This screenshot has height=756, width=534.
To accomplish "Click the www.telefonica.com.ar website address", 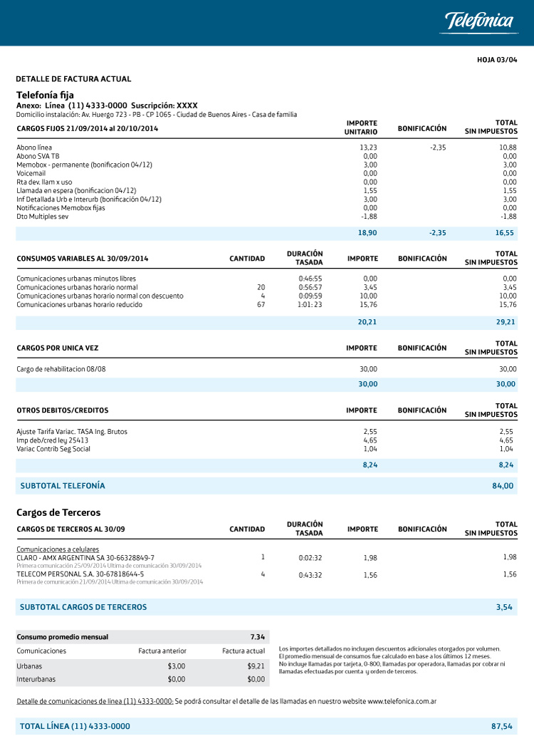I will pyautogui.click(x=402, y=702).
